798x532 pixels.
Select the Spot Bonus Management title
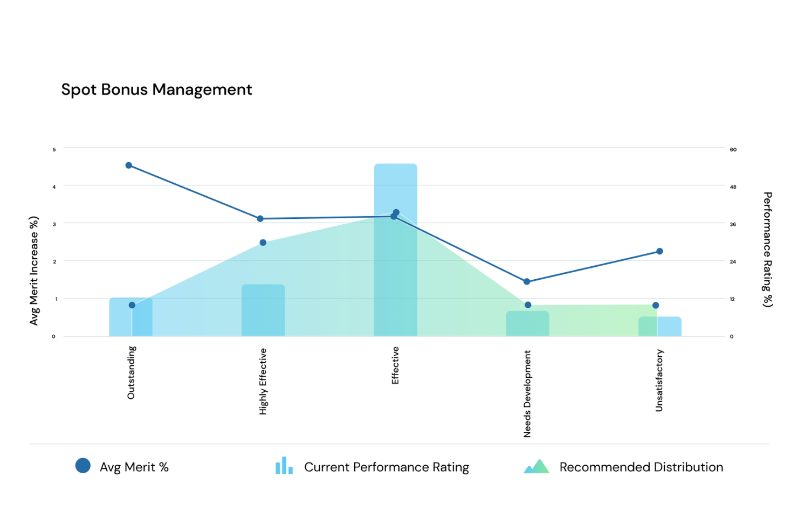pos(157,89)
